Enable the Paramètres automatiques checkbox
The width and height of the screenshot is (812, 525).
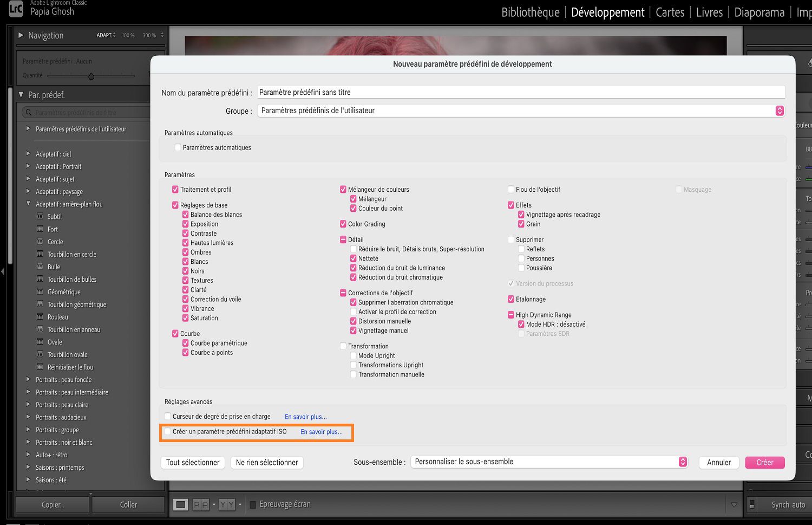pos(178,147)
